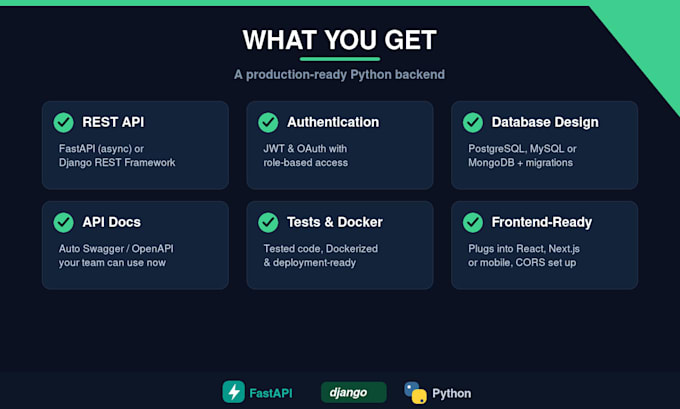The image size is (680, 409).
Task: Click the Python snake logo
Action: (415, 393)
